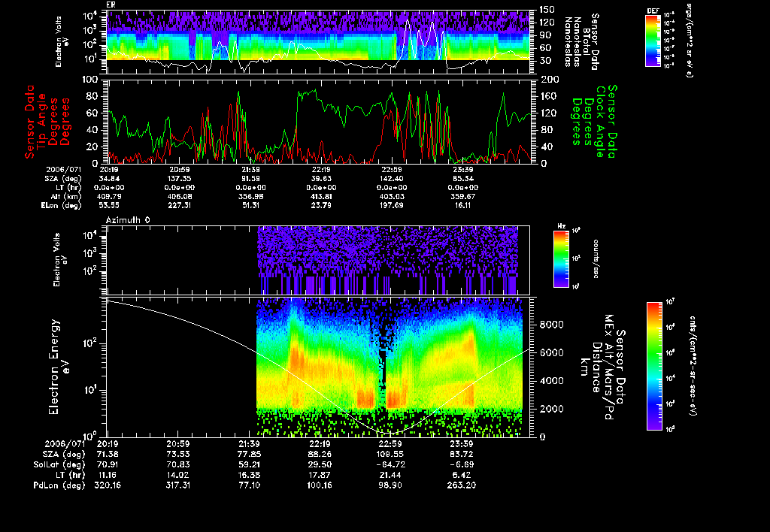Click SZA value 73.53
The width and height of the screenshot is (770, 532).
[x=179, y=454]
